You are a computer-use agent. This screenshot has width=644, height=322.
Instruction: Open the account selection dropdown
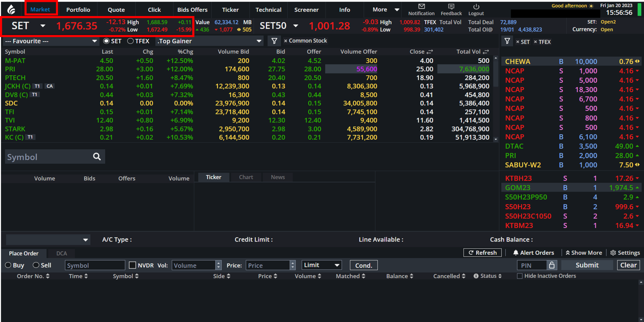click(x=48, y=240)
